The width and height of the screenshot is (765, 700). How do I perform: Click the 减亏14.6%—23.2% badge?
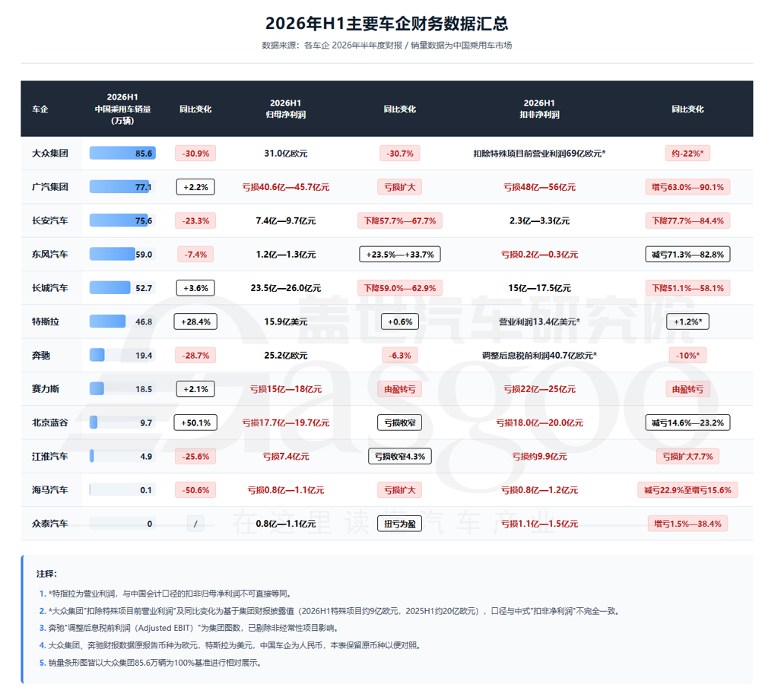pyautogui.click(x=687, y=422)
